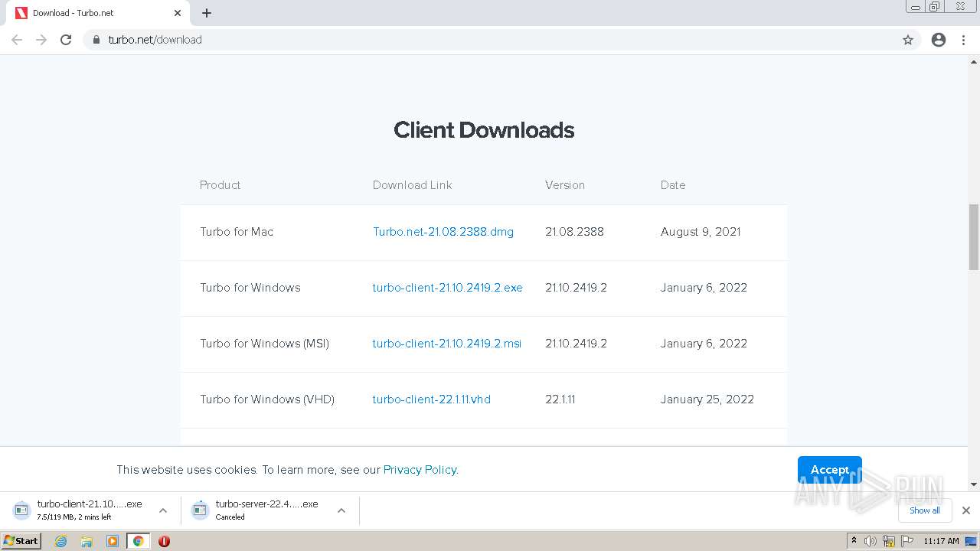The image size is (980, 551).
Task: Switch to Chrome in the taskbar
Action: pos(138,541)
